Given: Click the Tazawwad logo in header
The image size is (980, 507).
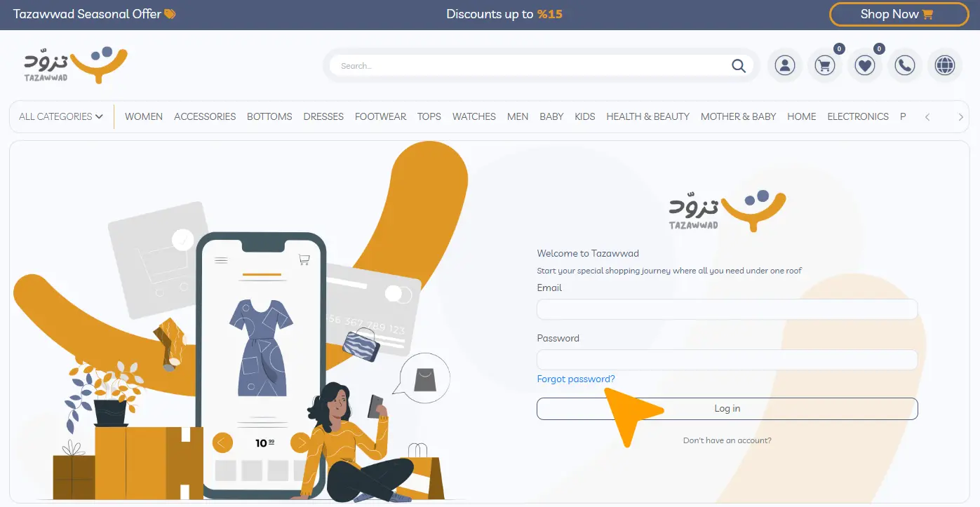Looking at the screenshot, I should point(75,65).
